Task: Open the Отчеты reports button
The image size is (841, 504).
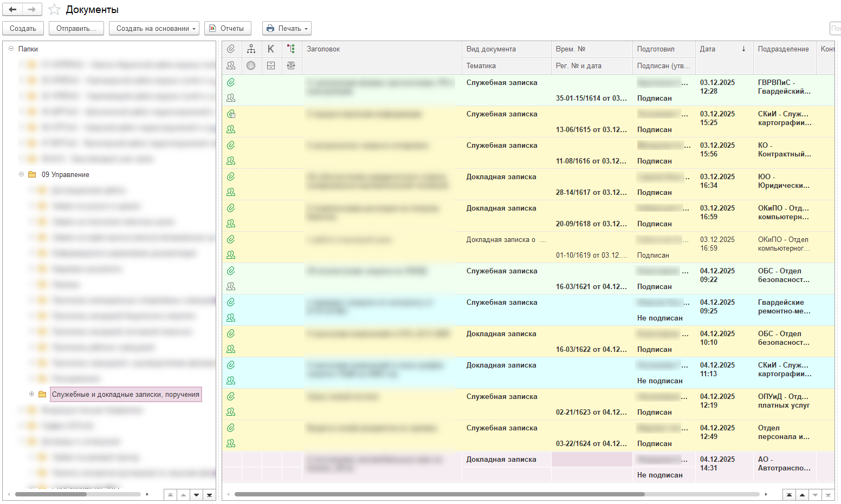Action: point(228,28)
